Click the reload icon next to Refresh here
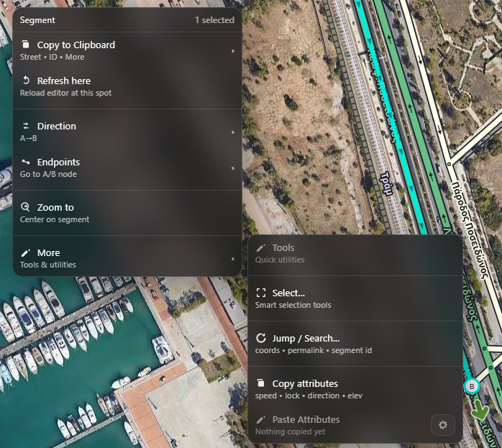 (x=26, y=81)
